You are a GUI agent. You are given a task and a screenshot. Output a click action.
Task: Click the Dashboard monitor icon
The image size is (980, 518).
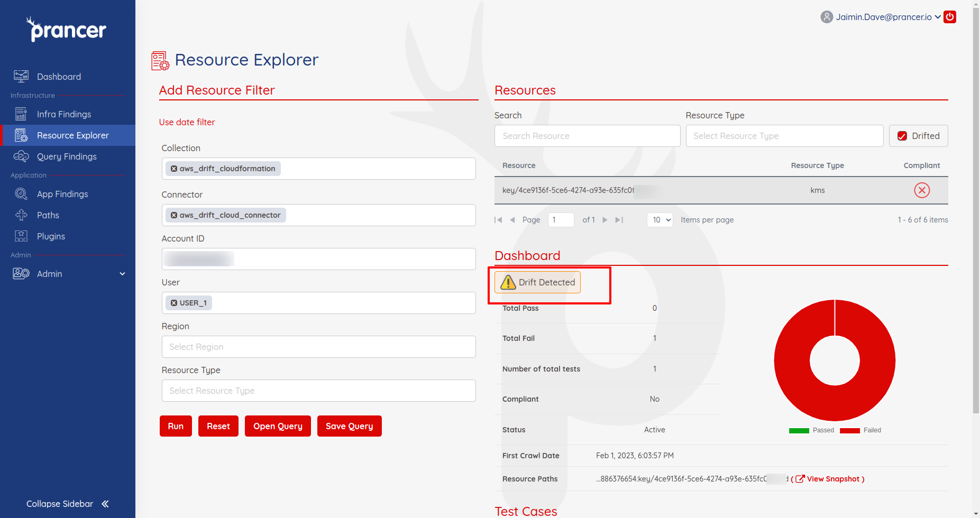21,76
